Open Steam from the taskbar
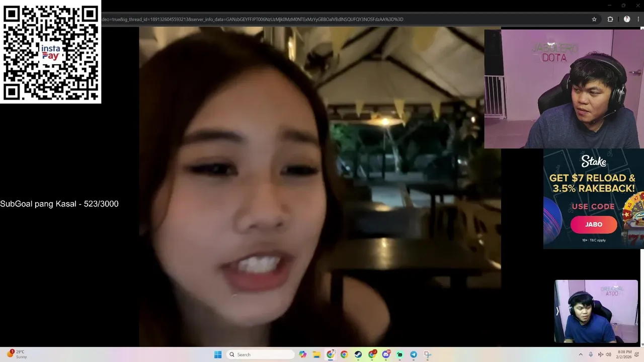The width and height of the screenshot is (644, 362). click(x=358, y=354)
